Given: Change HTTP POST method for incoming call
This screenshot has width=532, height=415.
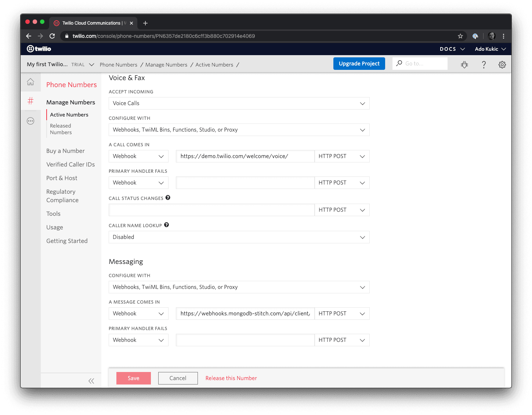Looking at the screenshot, I should (x=342, y=156).
